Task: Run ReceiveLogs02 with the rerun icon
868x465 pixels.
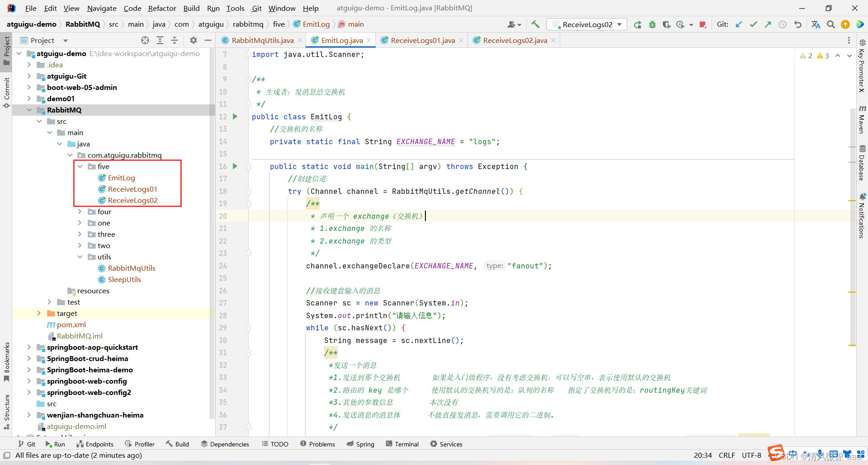Action: coord(637,24)
